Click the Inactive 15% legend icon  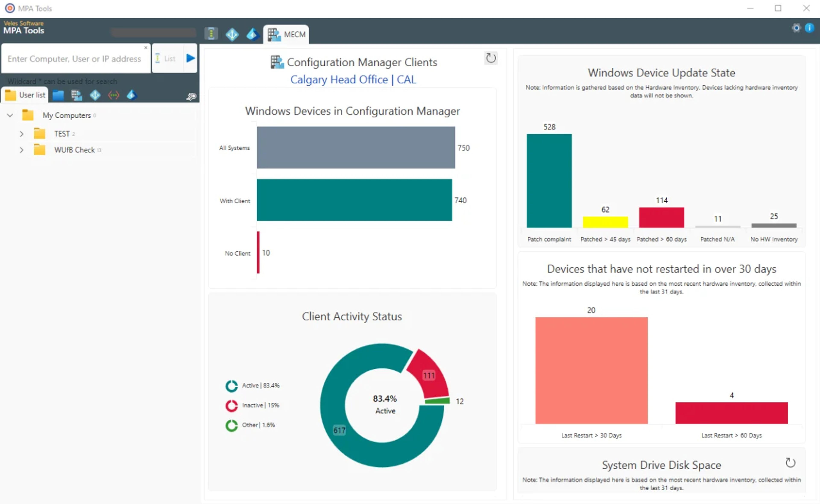[x=231, y=406]
